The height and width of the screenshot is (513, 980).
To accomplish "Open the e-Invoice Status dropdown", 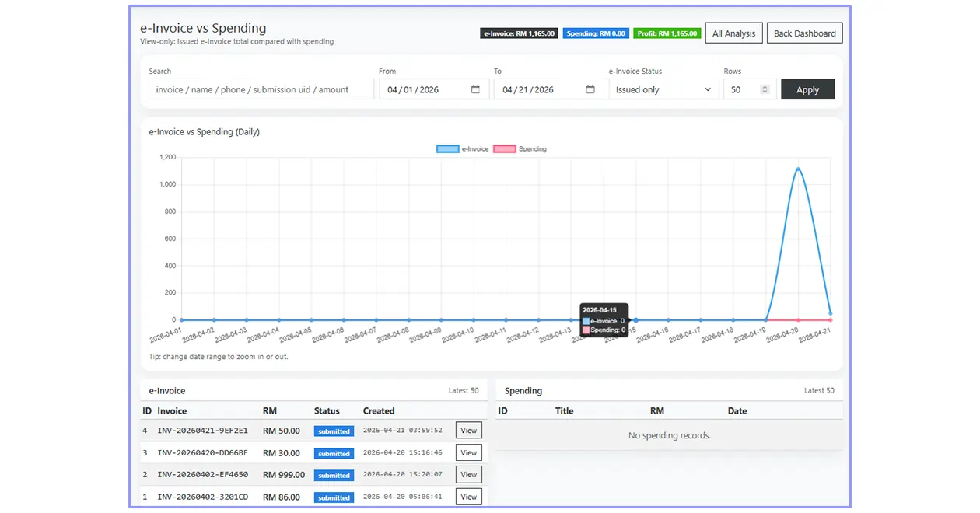I will tap(663, 89).
